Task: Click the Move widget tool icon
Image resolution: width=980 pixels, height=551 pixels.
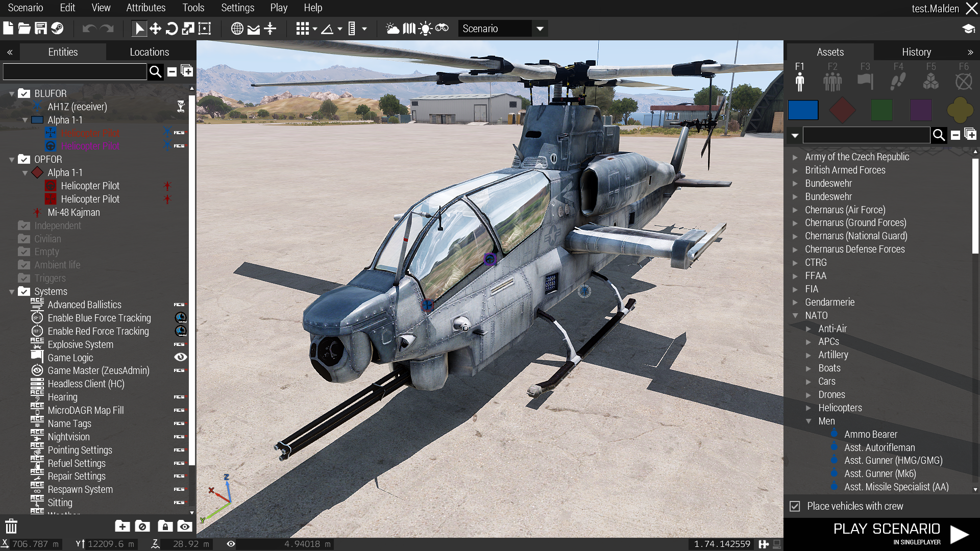Action: point(155,29)
